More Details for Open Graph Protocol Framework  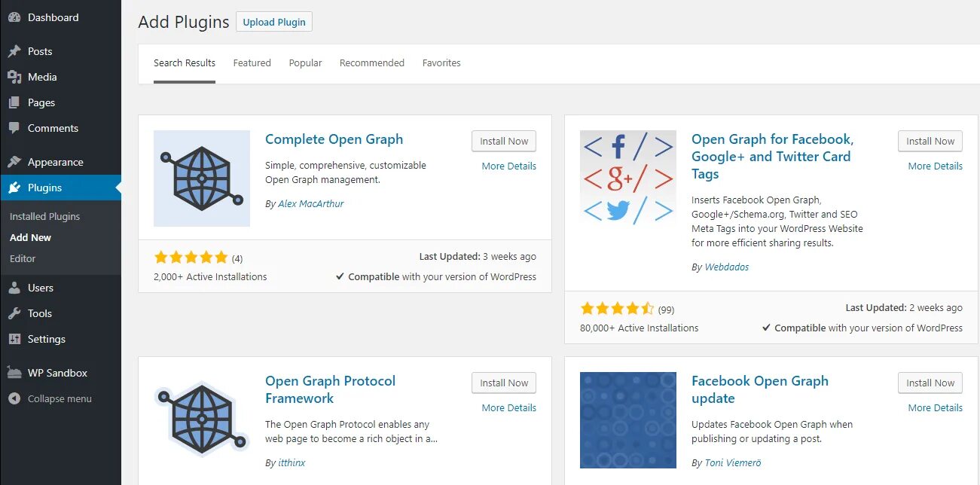pos(509,407)
